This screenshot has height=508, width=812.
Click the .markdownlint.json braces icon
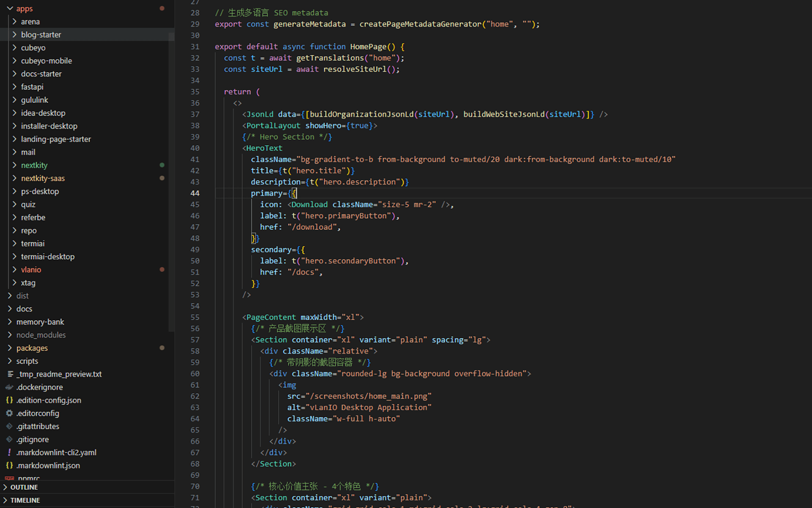point(10,465)
